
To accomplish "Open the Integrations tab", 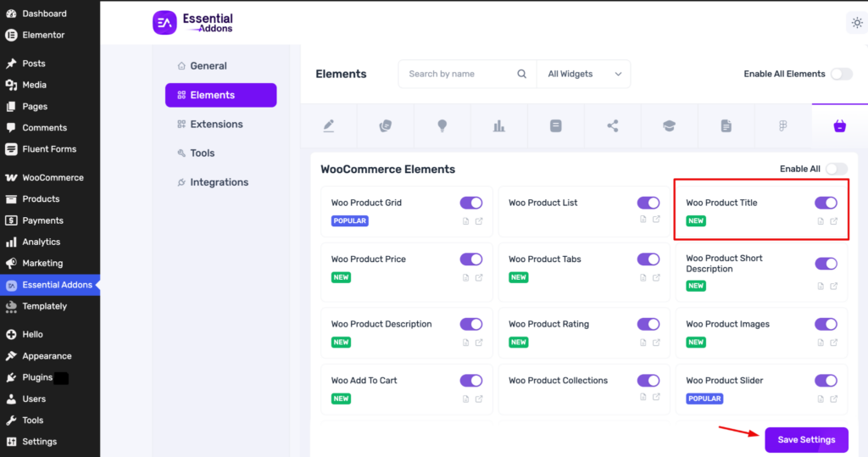I will (x=221, y=182).
